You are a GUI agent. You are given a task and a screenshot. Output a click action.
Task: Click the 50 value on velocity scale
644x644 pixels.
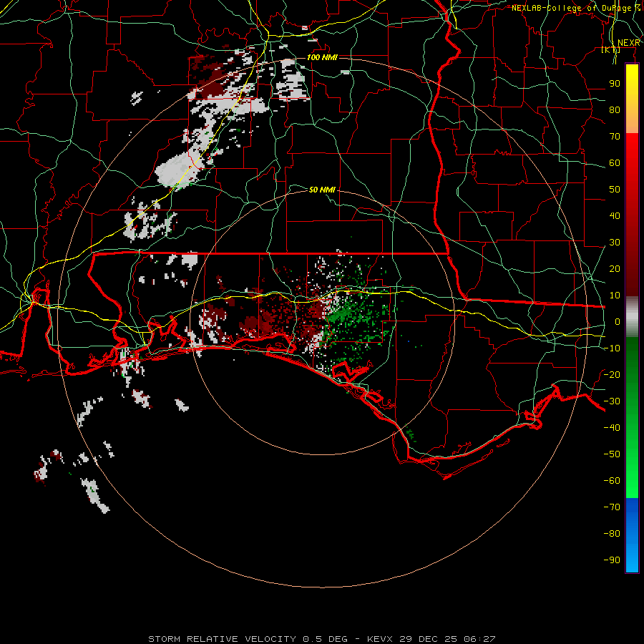tap(615, 190)
